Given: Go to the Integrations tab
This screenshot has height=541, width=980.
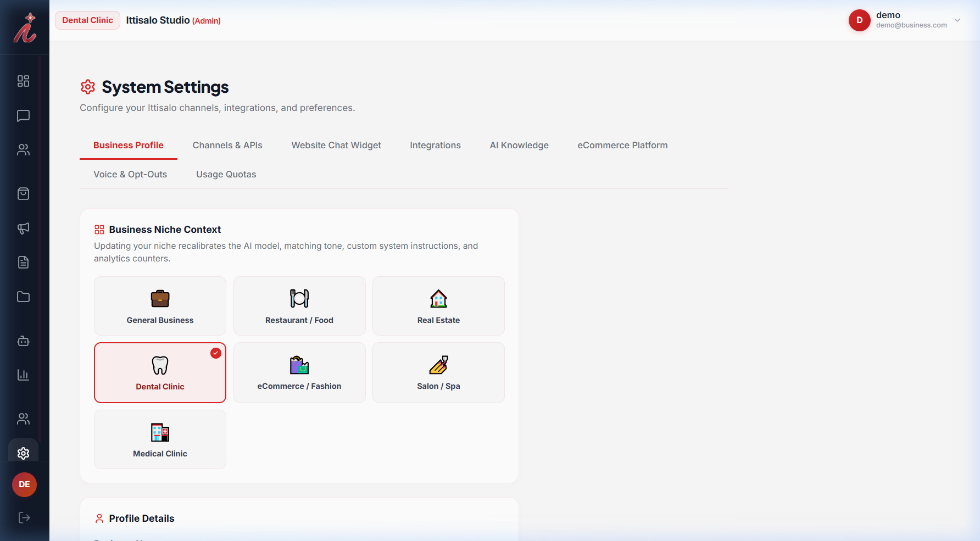Looking at the screenshot, I should 435,145.
